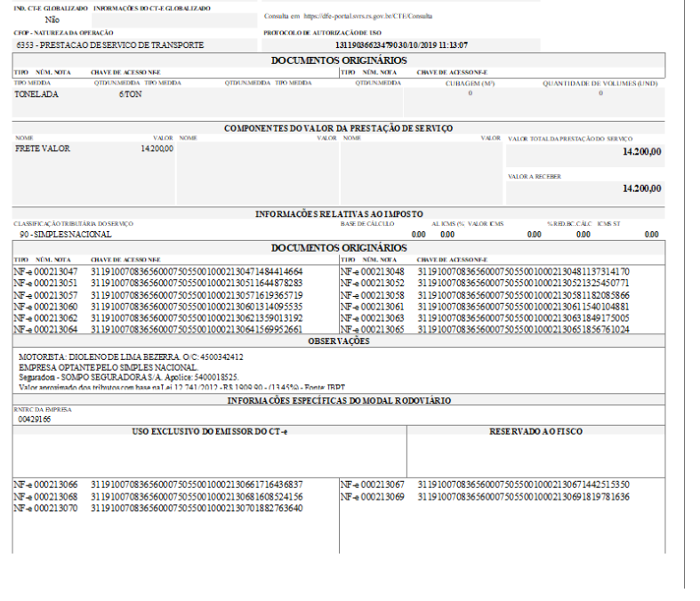Click row NF-e 000213067
700x601 pixels.
click(x=485, y=485)
